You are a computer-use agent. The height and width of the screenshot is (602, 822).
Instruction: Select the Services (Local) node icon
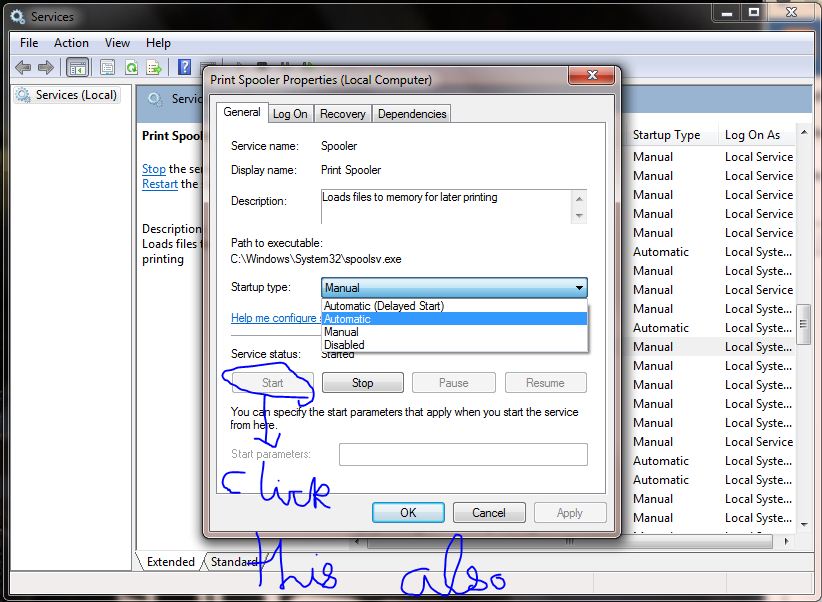tap(22, 95)
